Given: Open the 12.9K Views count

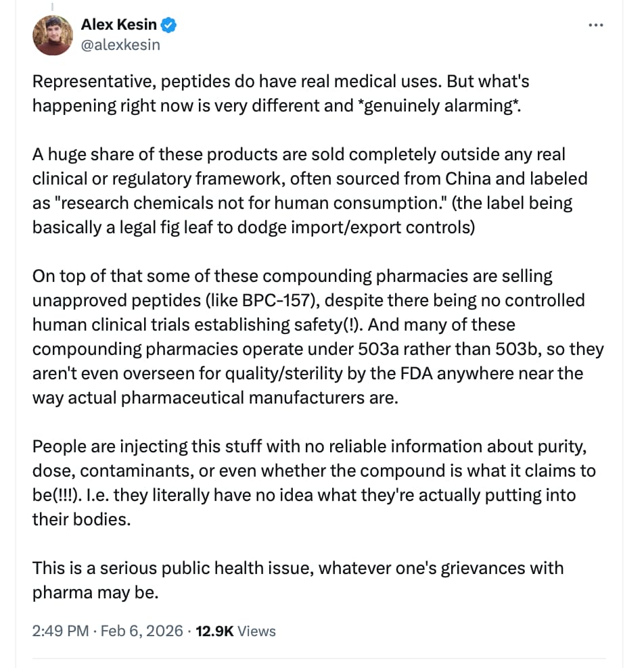Looking at the screenshot, I should click(235, 631).
